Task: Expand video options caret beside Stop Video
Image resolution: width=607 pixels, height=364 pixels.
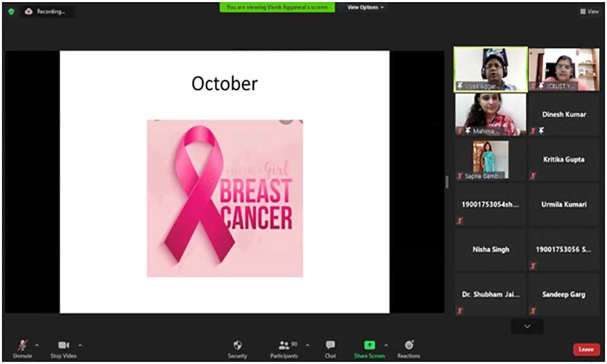Action: point(80,345)
